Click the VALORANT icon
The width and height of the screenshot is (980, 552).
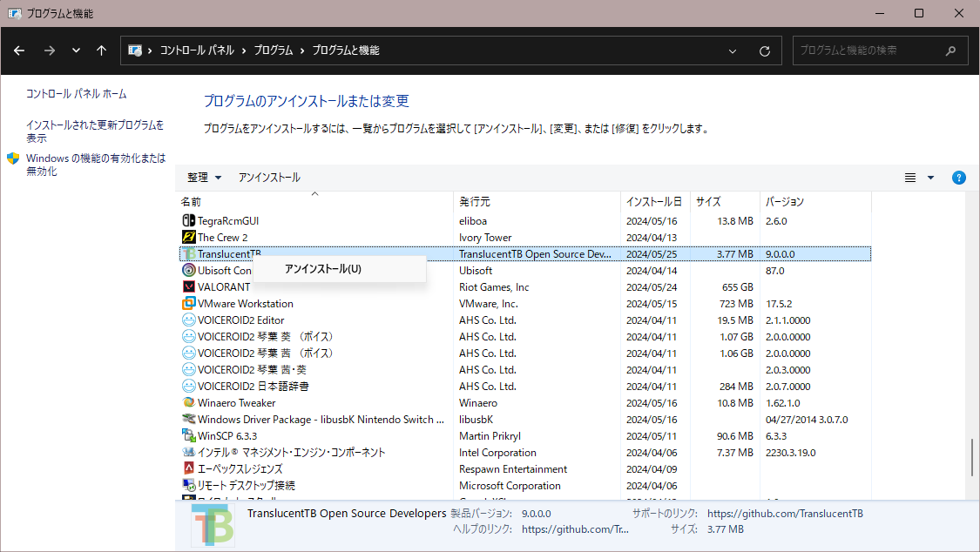(188, 286)
